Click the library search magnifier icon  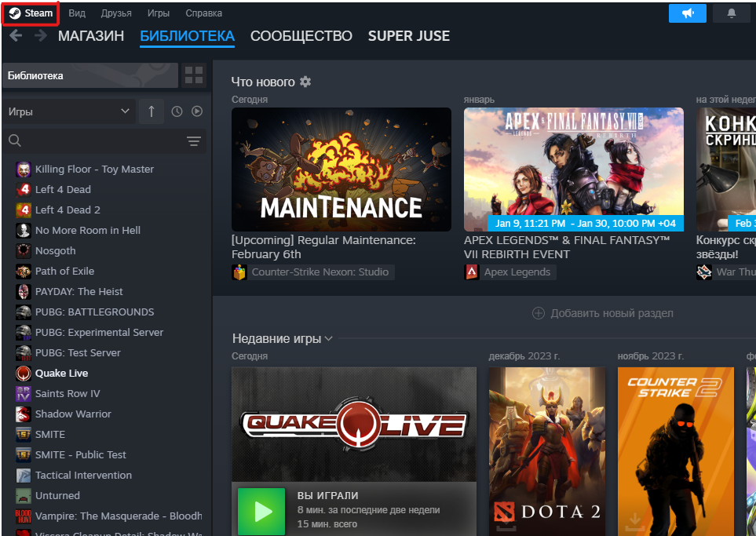(15, 140)
